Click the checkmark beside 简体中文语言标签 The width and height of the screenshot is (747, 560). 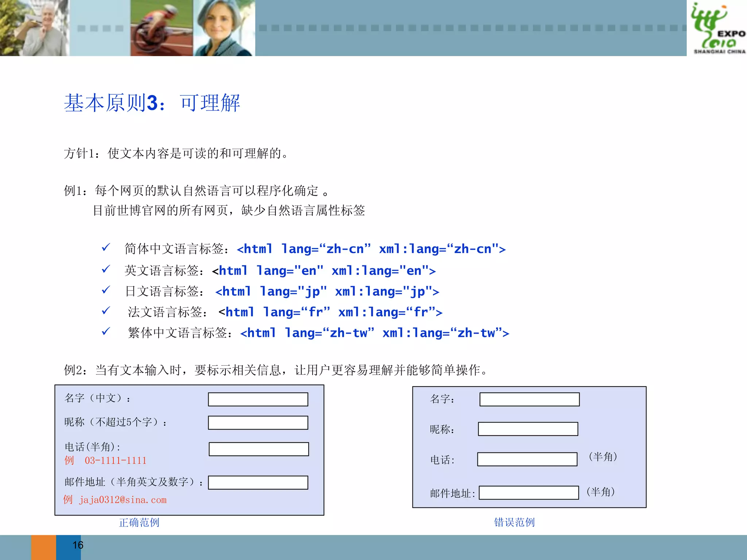point(106,248)
